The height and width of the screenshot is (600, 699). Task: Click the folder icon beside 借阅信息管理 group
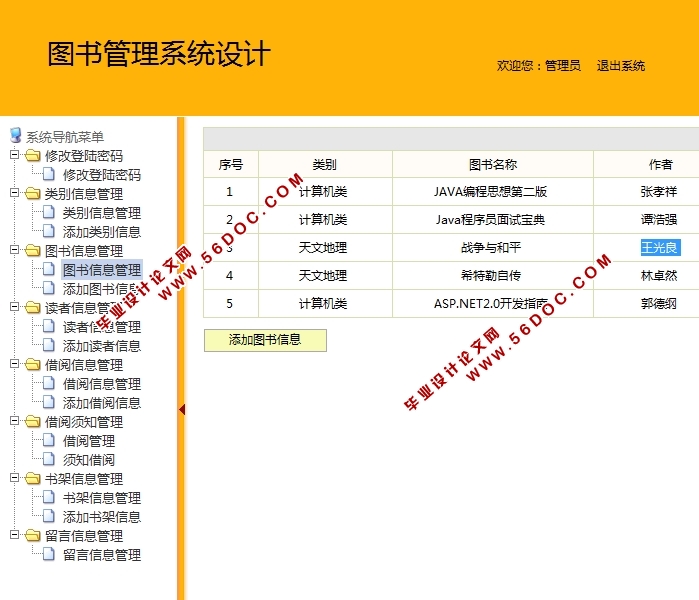33,365
